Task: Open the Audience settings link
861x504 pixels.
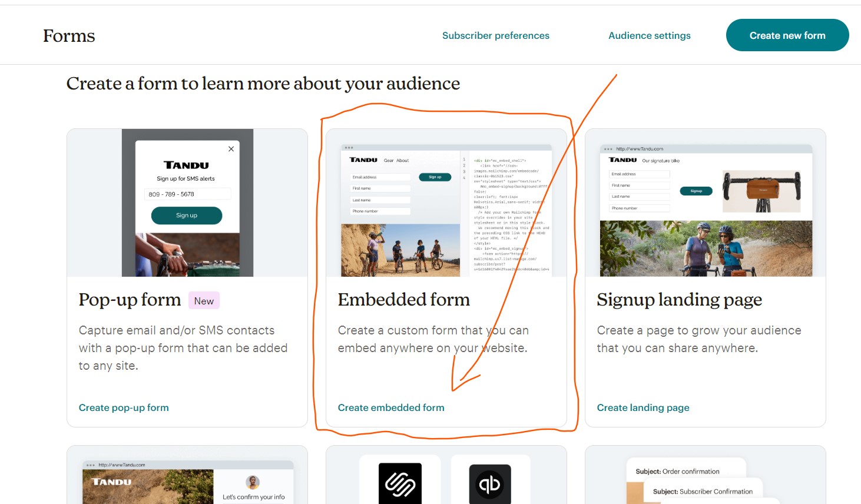Action: [x=649, y=35]
